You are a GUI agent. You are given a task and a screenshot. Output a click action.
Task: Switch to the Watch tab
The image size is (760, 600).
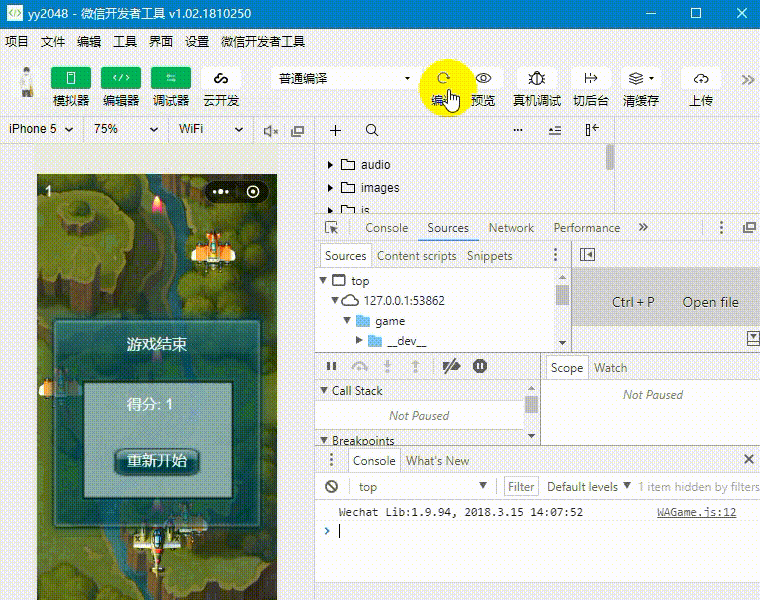point(610,368)
